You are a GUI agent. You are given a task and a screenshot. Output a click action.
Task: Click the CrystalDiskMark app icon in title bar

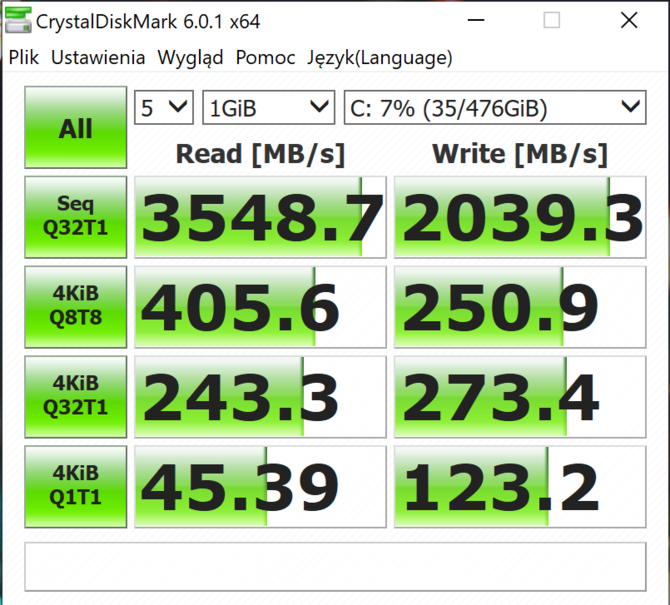click(18, 20)
